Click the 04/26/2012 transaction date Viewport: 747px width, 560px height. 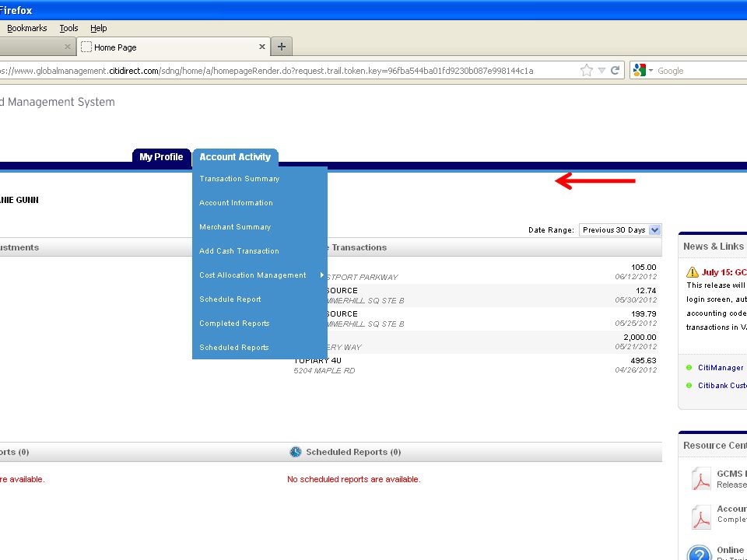(x=636, y=370)
